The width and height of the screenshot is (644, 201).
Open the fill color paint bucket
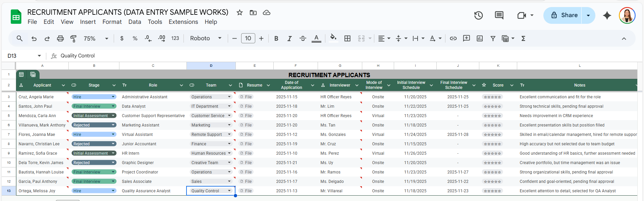pos(333,38)
